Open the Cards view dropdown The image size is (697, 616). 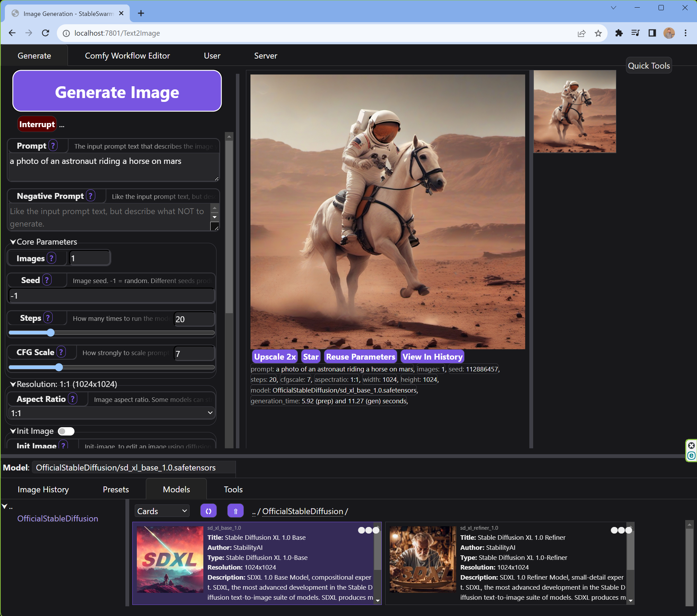click(161, 510)
